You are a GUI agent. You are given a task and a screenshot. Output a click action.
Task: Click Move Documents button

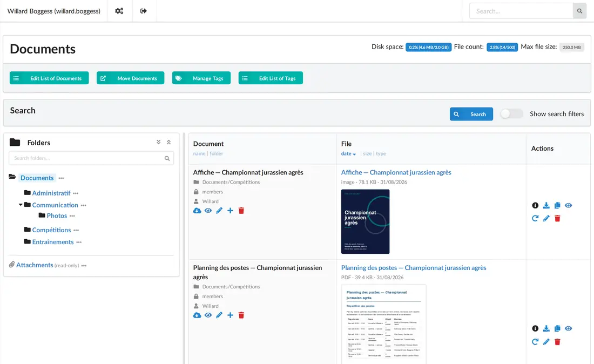[130, 78]
